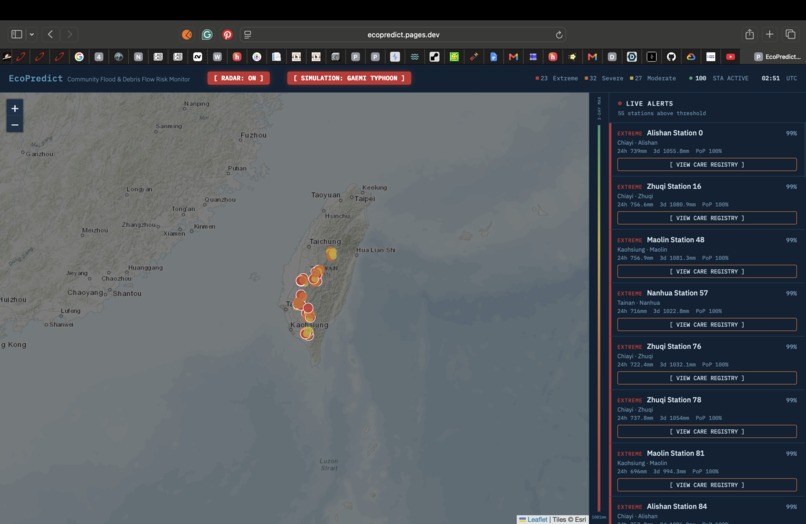Viewport: 806px width, 524px height.
Task: View care registry for Zhuqi Station 78
Action: [x=707, y=431]
